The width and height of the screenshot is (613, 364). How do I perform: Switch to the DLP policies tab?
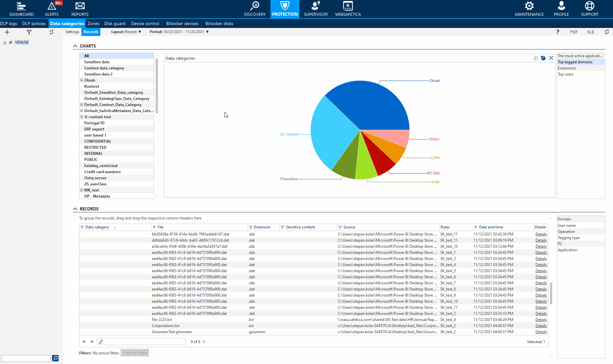pyautogui.click(x=34, y=23)
